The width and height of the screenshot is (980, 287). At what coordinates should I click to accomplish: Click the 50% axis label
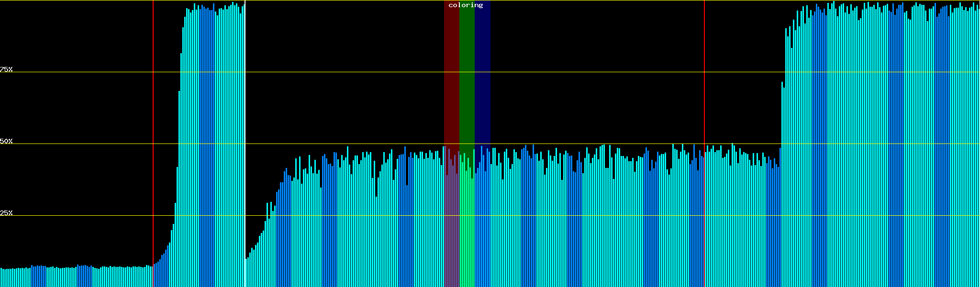pyautogui.click(x=6, y=141)
